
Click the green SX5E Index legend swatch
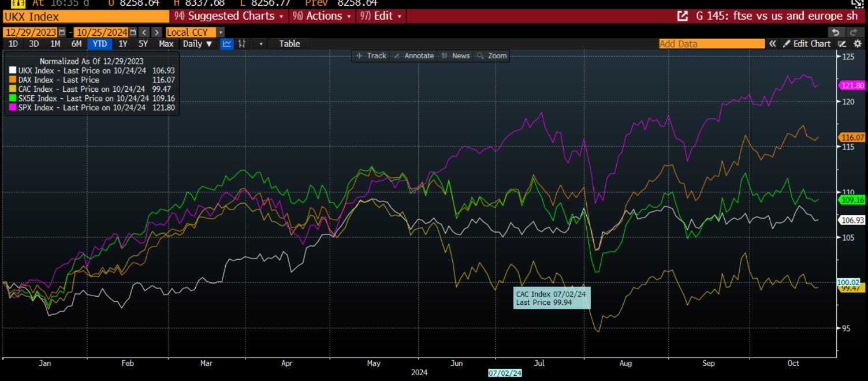[13, 98]
